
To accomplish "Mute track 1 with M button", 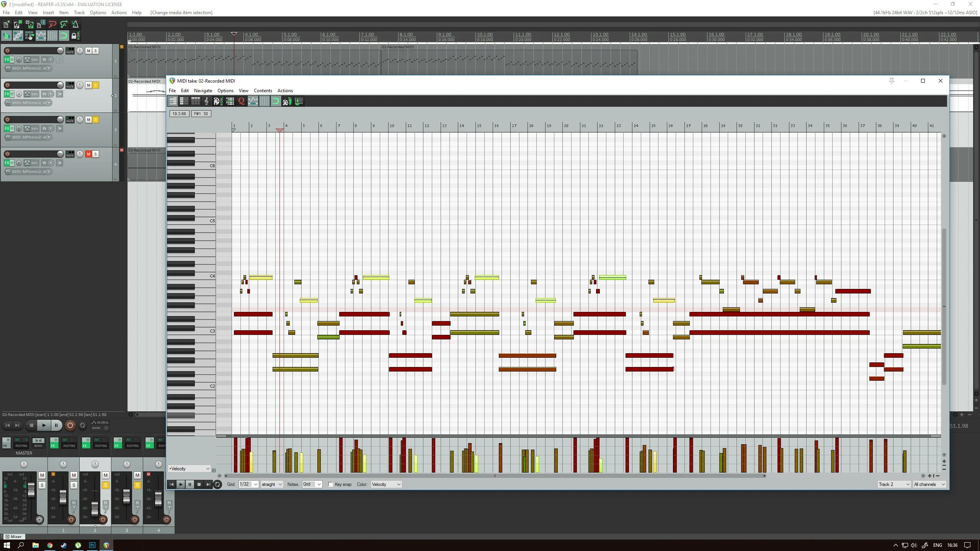I will (88, 51).
